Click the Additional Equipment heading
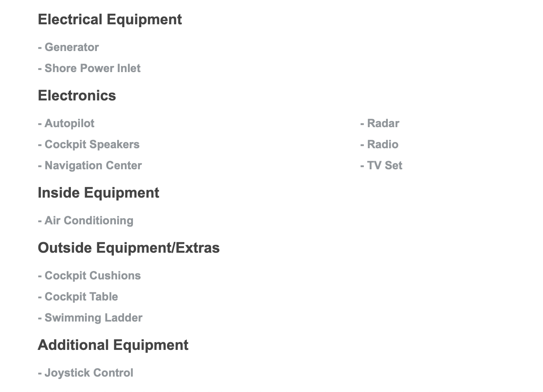 pos(113,345)
